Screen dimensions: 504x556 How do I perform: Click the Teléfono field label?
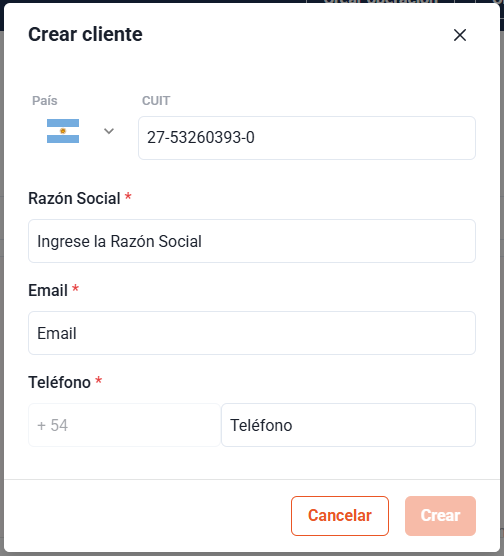[60, 382]
